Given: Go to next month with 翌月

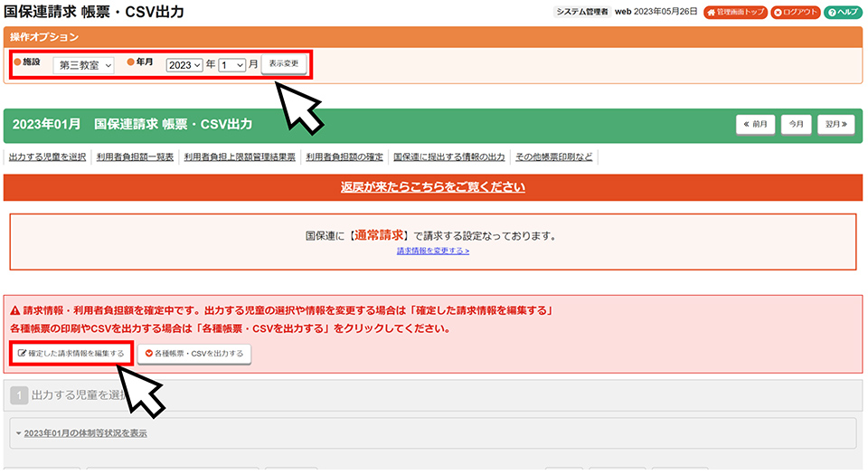Looking at the screenshot, I should tap(835, 125).
